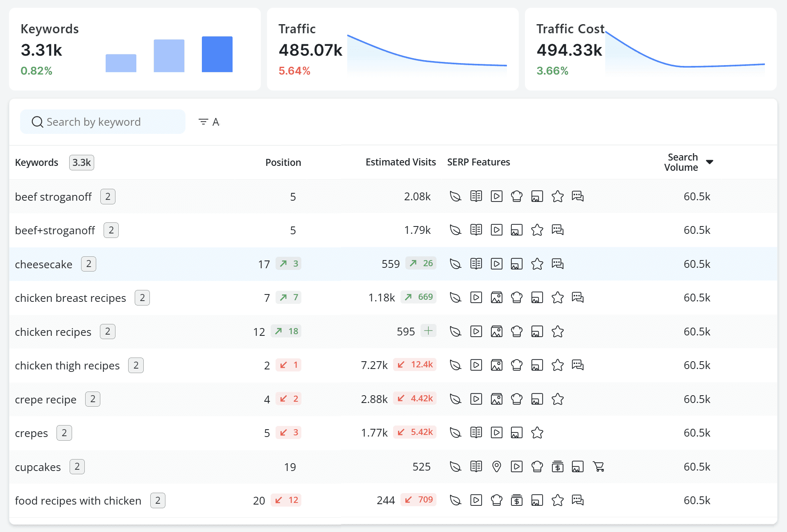Click the star reviews icon in the crepes row

pyautogui.click(x=537, y=432)
